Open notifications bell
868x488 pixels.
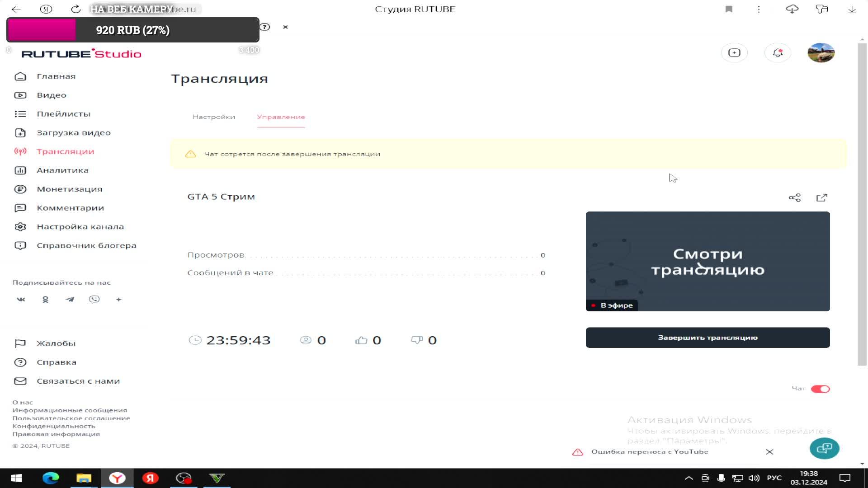778,53
